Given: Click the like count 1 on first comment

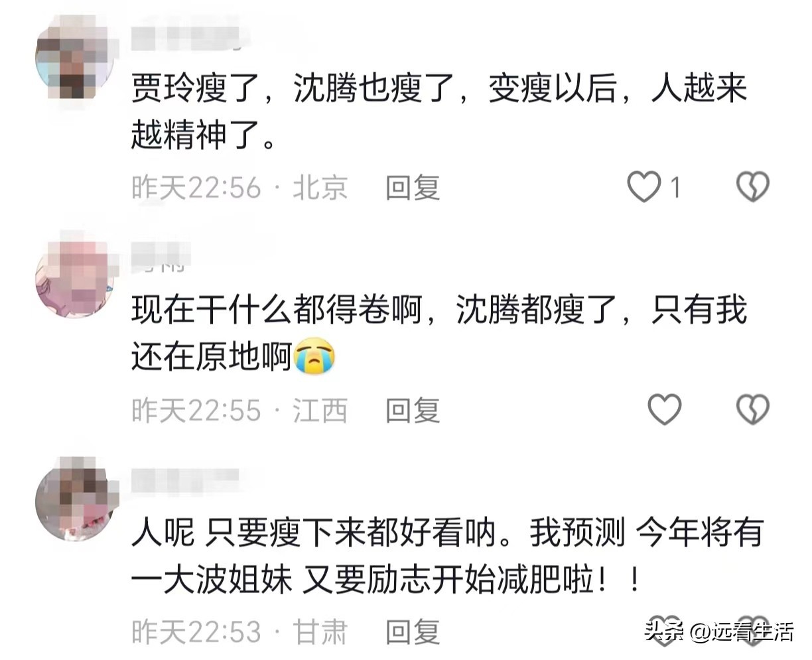Looking at the screenshot, I should (675, 188).
